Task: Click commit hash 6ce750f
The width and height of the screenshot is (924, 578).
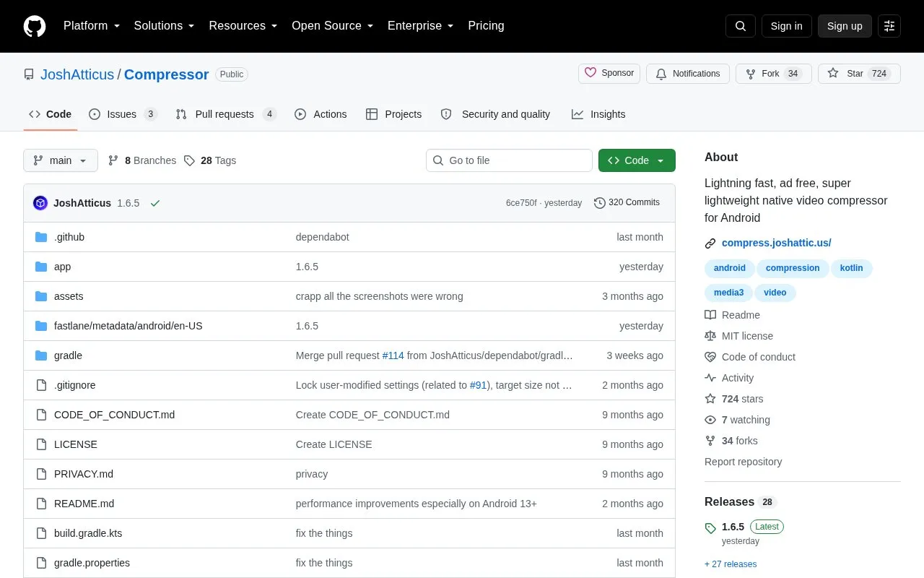Action: [521, 203]
